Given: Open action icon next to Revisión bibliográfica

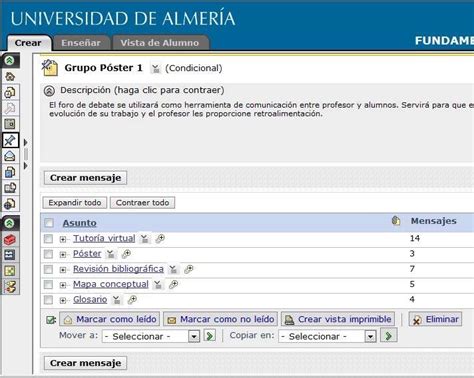Looking at the screenshot, I should pyautogui.click(x=173, y=269).
